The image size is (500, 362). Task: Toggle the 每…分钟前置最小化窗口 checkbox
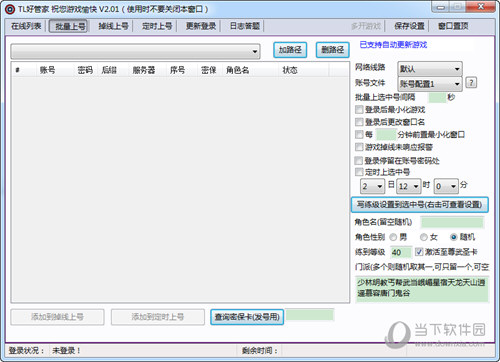pyautogui.click(x=359, y=134)
